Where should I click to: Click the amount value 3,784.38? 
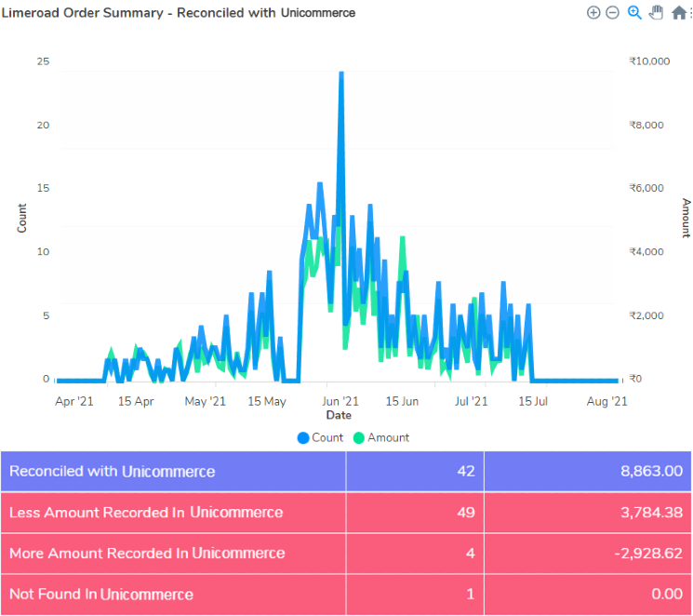click(651, 513)
